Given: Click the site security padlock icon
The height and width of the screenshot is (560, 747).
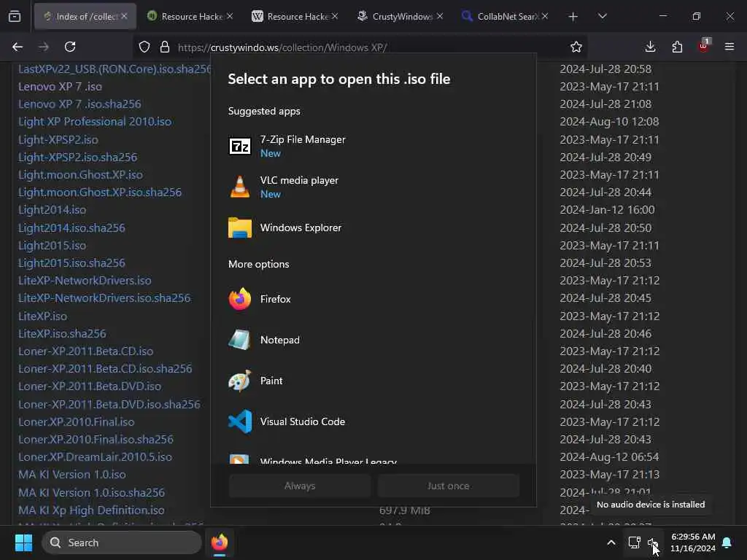Looking at the screenshot, I should (x=165, y=47).
